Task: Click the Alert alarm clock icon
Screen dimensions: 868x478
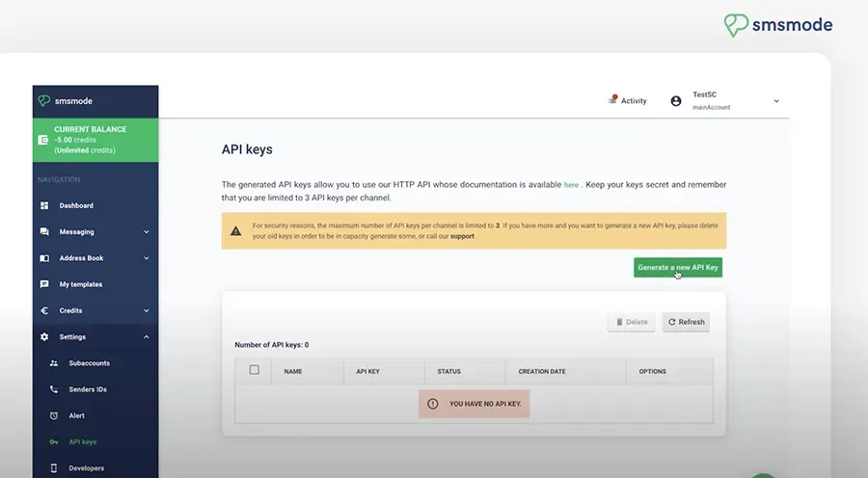Action: pos(54,415)
